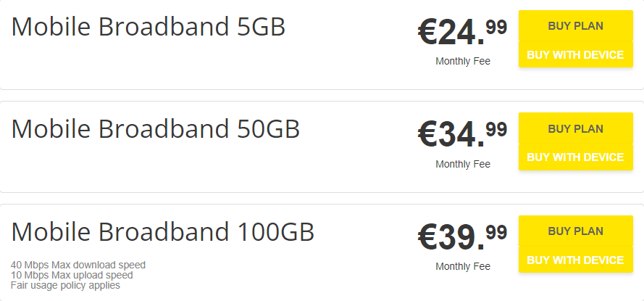Hit BUY PLAN for Mobile Broadband 100GB
This screenshot has width=644, height=301.
click(x=575, y=231)
